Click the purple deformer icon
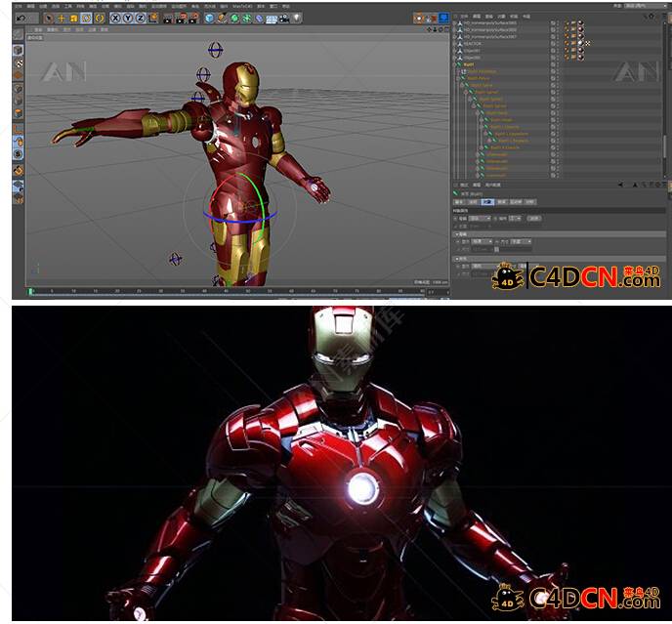Viewport: 672px width, 624px height. [x=259, y=18]
